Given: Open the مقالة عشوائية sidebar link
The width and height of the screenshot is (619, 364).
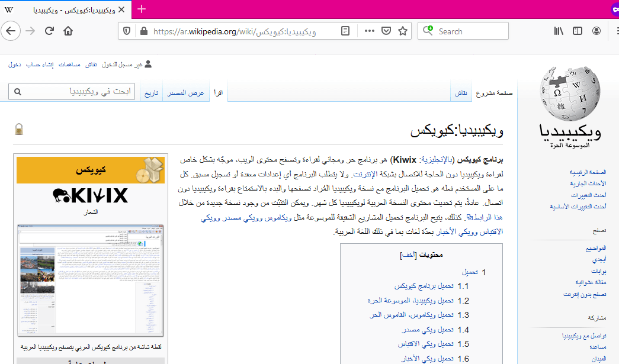Looking at the screenshot, I should pos(591,283).
